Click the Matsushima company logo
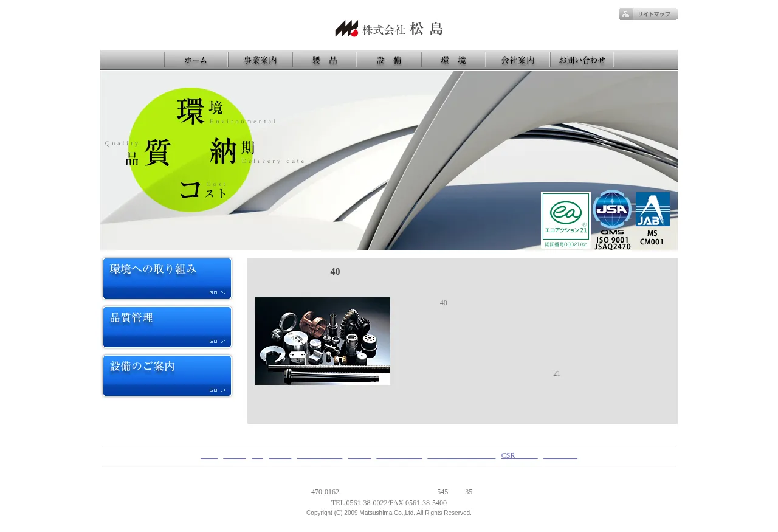 [389, 29]
